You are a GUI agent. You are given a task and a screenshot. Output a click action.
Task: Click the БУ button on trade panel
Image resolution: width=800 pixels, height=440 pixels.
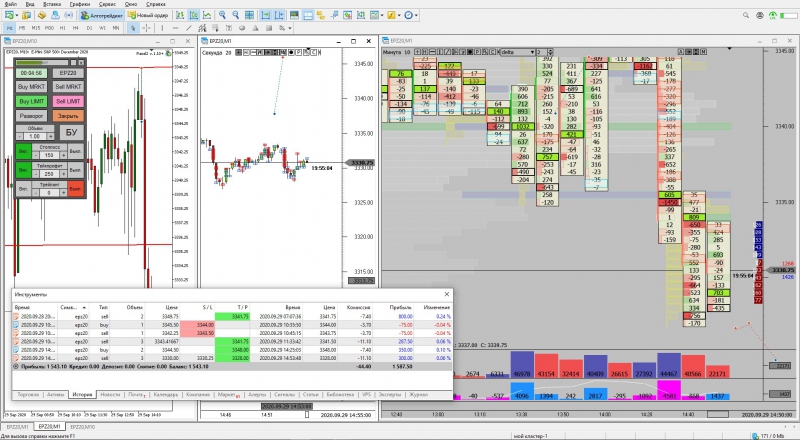(72, 133)
